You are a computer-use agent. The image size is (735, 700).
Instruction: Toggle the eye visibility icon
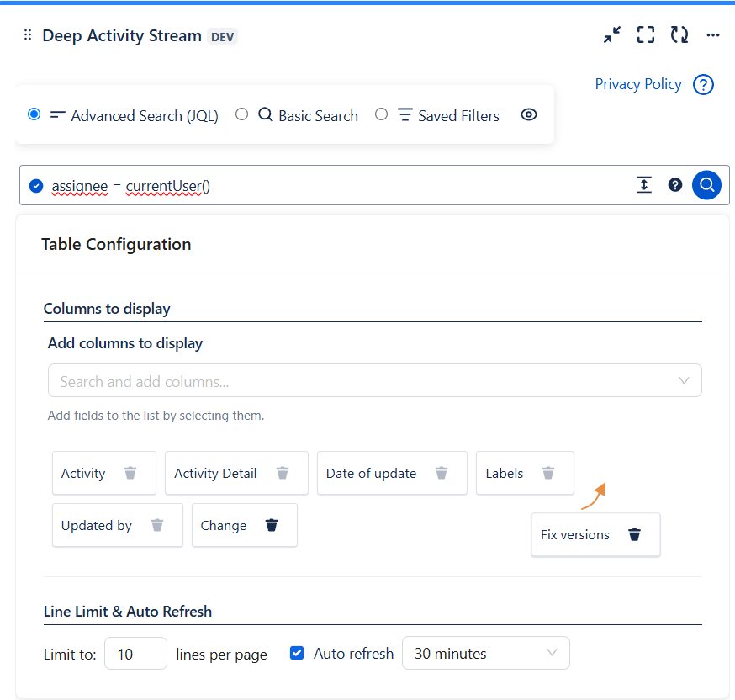click(x=529, y=115)
